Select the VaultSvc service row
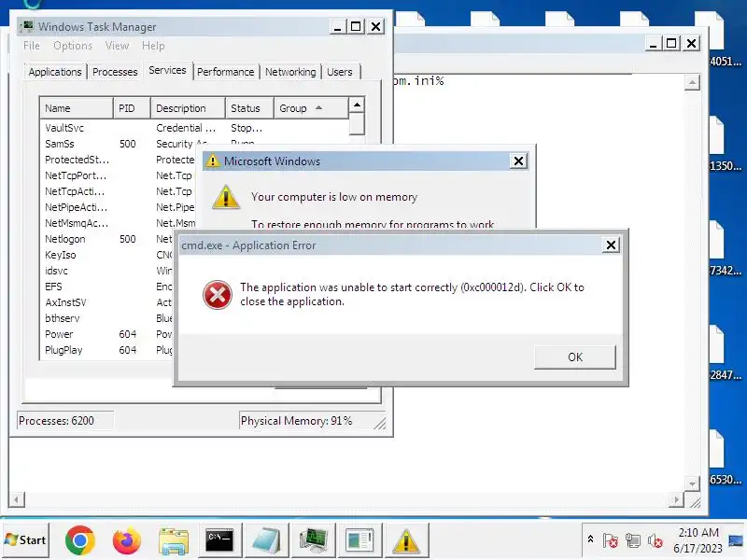Screen dimensions: 747x560 (x=194, y=128)
